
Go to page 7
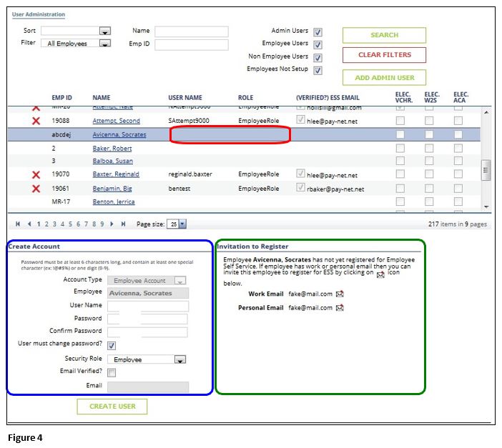[86, 224]
